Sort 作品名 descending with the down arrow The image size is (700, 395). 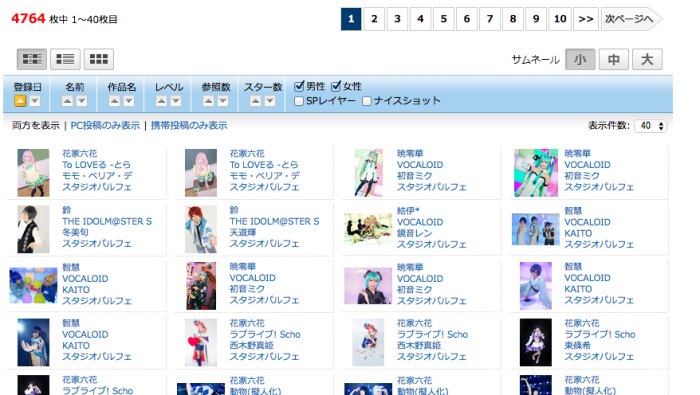[129, 101]
